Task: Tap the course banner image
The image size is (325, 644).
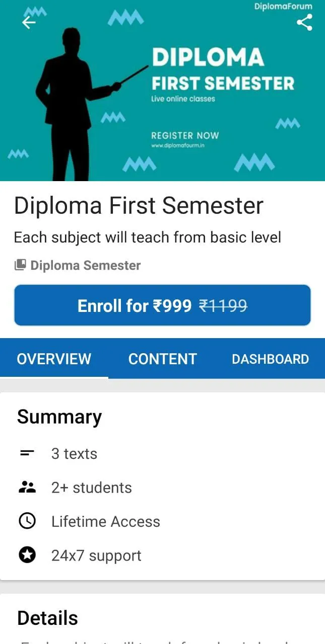Action: click(162, 91)
